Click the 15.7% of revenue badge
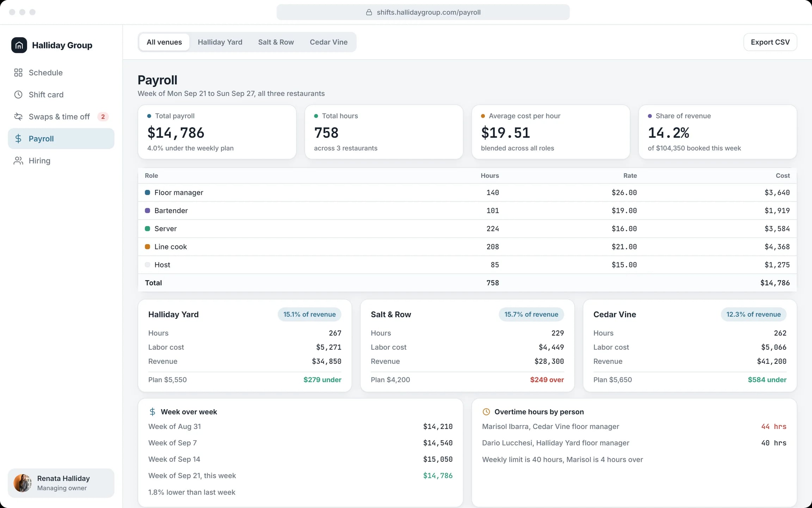The image size is (812, 508). [531, 314]
